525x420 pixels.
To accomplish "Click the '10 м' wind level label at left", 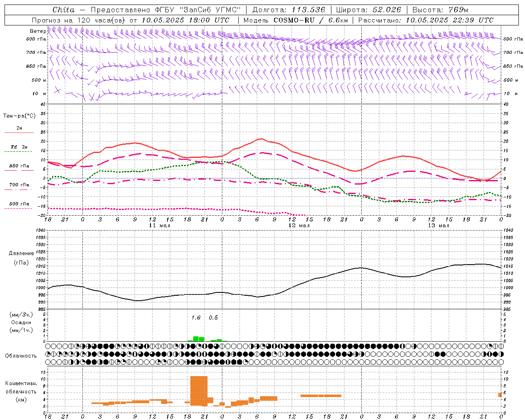I will (39, 94).
